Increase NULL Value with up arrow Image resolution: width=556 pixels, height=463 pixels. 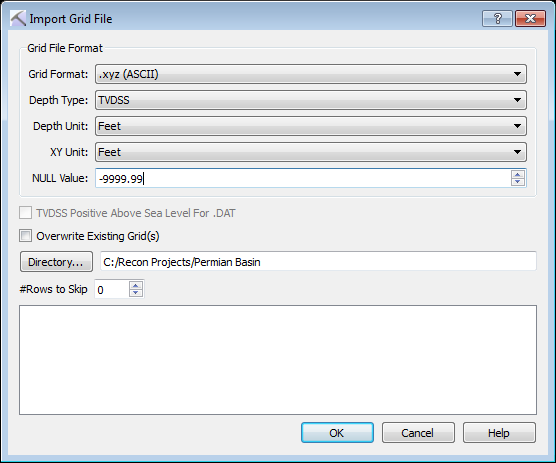coord(518,174)
